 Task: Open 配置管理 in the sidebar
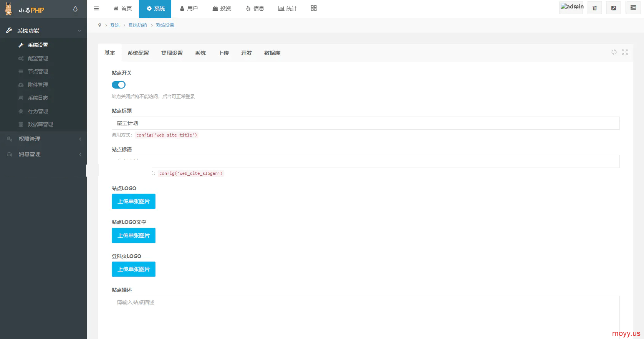click(x=38, y=58)
